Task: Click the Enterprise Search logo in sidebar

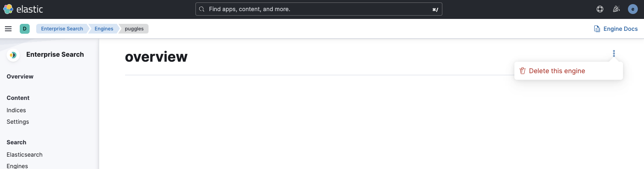Action: 13,55
